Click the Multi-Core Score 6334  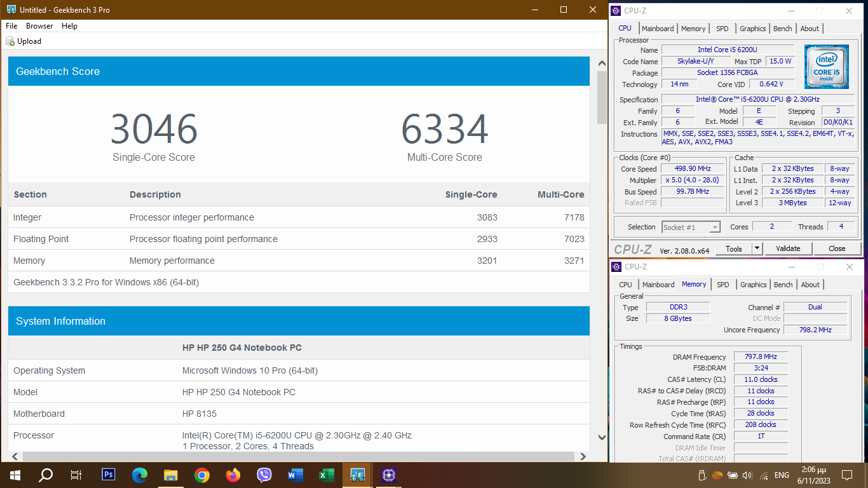pyautogui.click(x=445, y=129)
